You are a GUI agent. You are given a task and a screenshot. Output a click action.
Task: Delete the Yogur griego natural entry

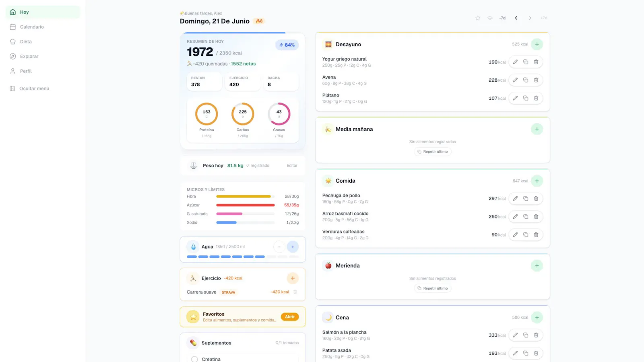536,62
